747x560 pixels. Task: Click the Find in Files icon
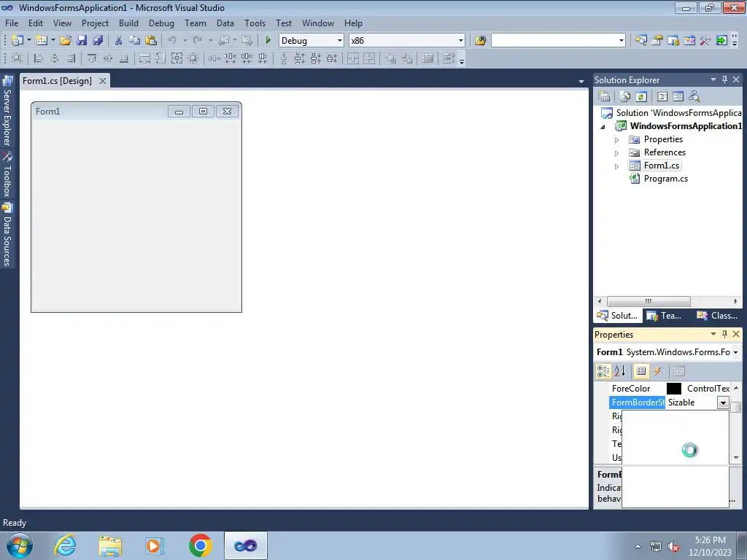click(480, 41)
